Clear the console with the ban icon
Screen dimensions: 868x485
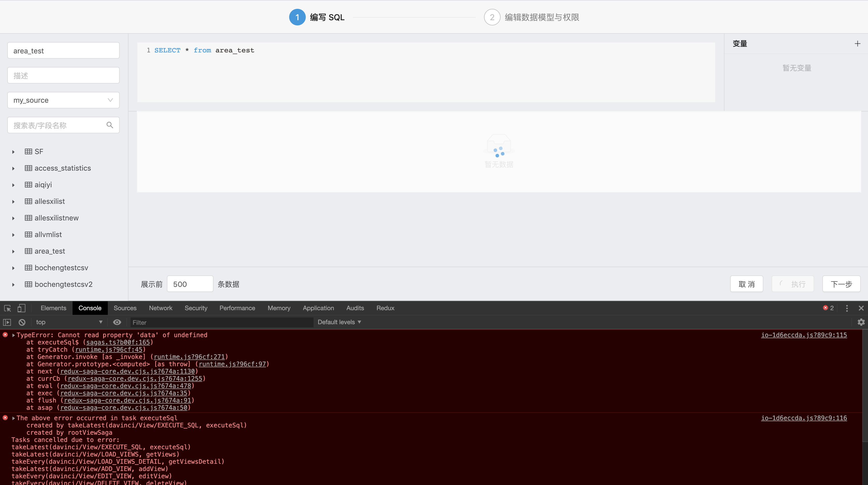(x=22, y=322)
